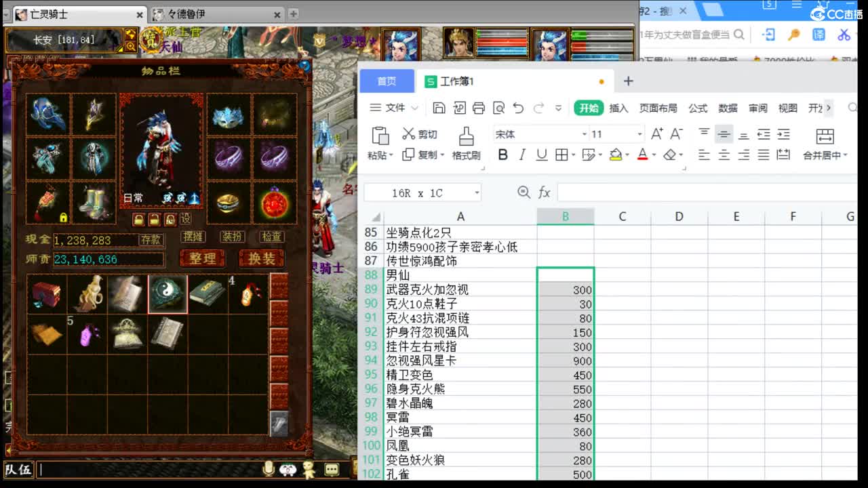The width and height of the screenshot is (868, 488).
Task: Apply red font color to selection
Action: coord(643,155)
